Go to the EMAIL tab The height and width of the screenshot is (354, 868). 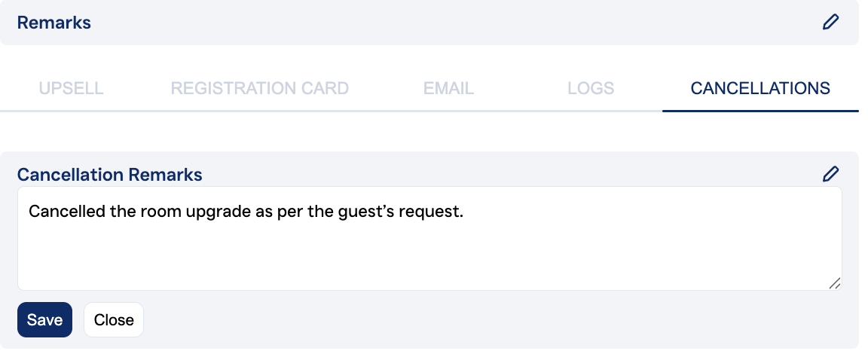[x=448, y=88]
